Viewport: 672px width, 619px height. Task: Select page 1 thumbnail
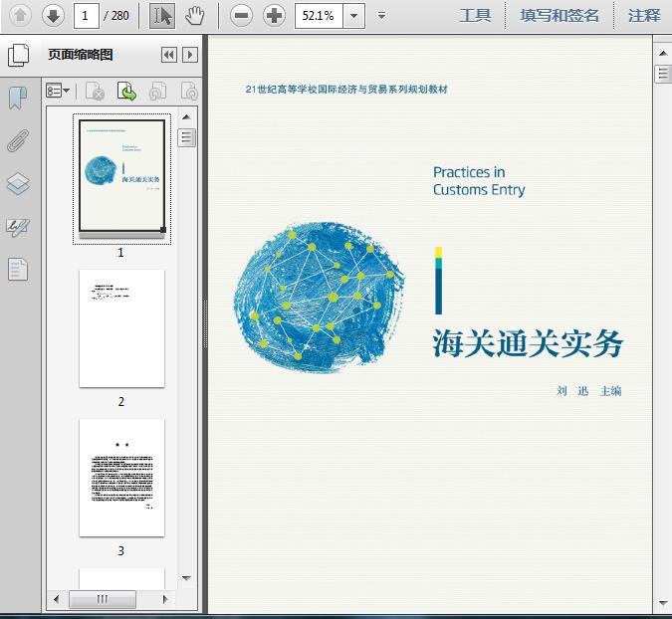(x=122, y=176)
